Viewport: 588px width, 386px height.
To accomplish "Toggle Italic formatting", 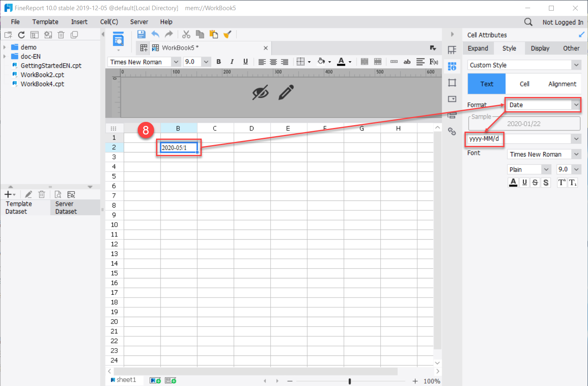I will point(232,62).
